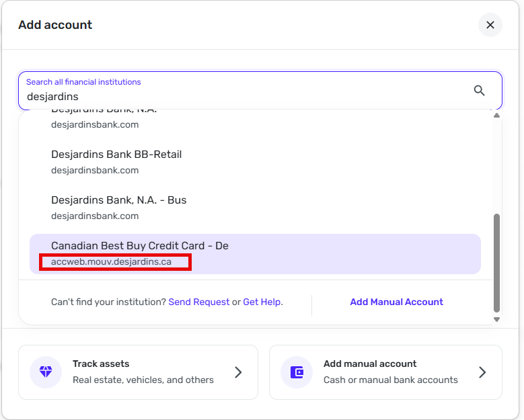Select Desjardins Bank, N.A. - Bus result
This screenshot has height=420, width=524.
pos(255,208)
